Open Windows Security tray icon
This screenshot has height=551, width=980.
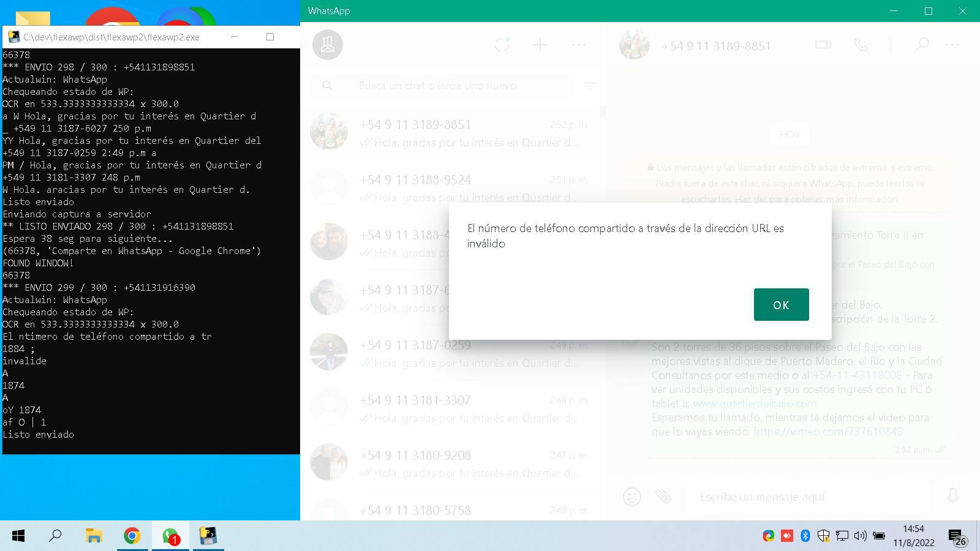(824, 536)
